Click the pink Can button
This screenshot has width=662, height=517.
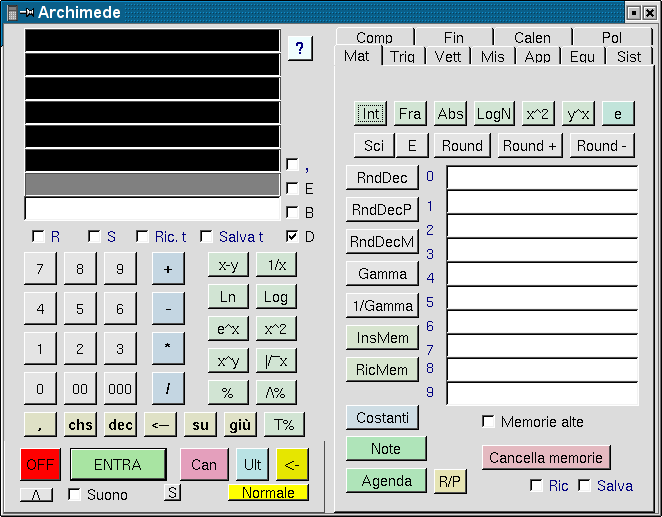[x=204, y=464]
